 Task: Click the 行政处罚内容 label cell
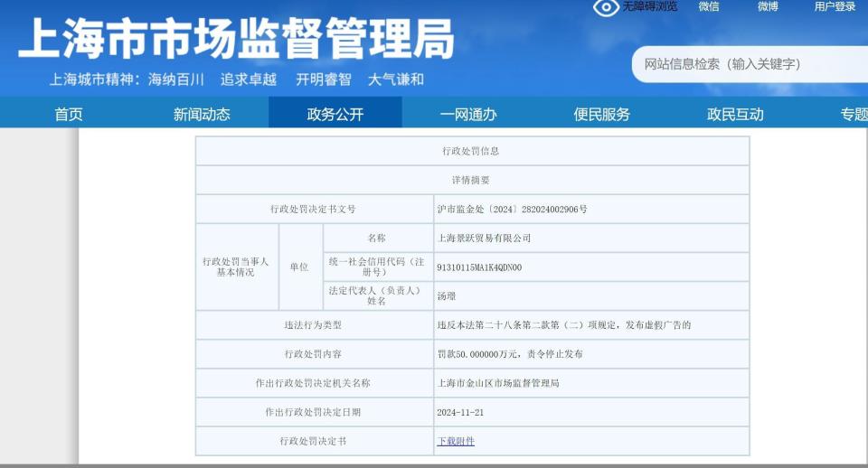pyautogui.click(x=314, y=354)
